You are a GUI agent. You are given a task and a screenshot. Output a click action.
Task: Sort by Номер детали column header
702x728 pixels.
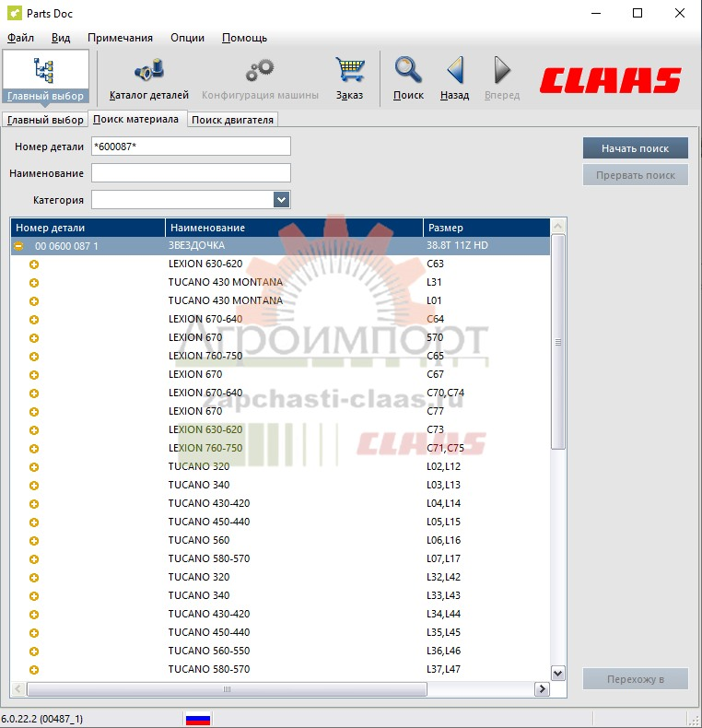click(x=88, y=228)
